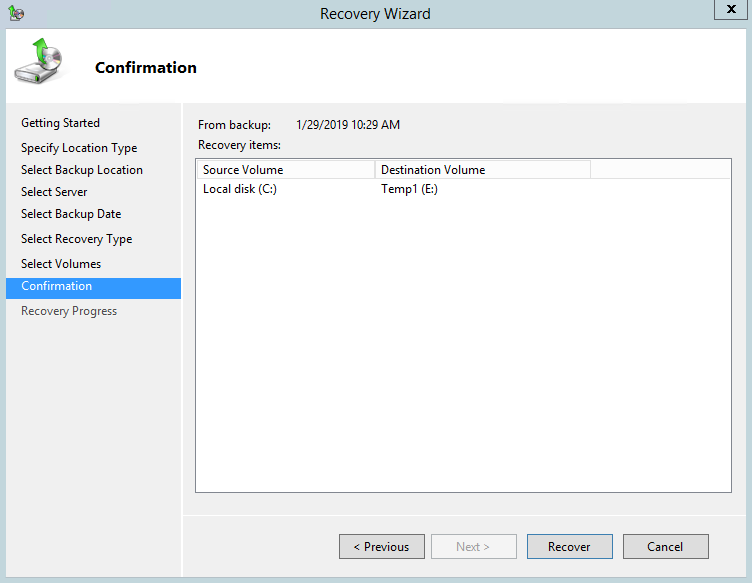
Task: Click the recovery disk header icon
Action: (x=38, y=62)
